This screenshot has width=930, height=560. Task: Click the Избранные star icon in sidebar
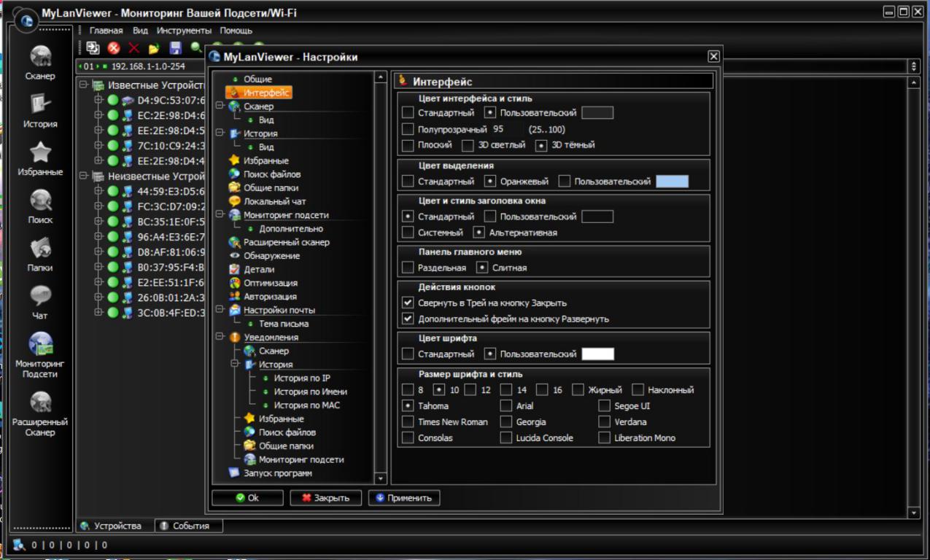click(40, 153)
